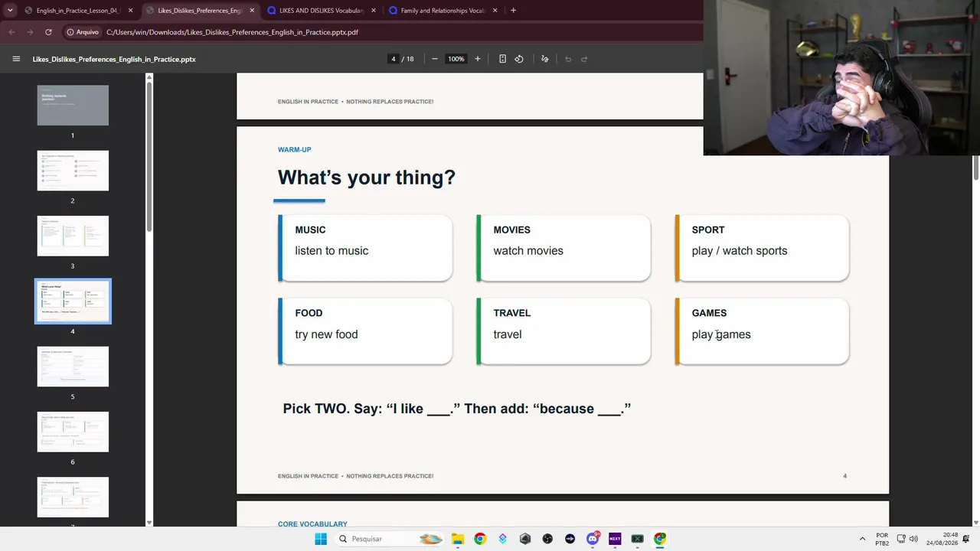This screenshot has height=551, width=980.
Task: Click the PDF document vertical scrollbar
Action: (975, 168)
